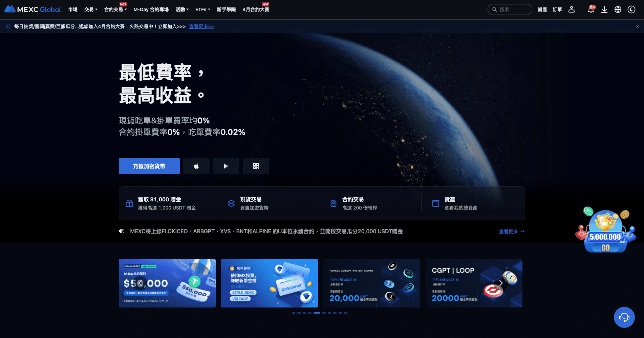
Task: Show the QR code download button
Action: (256, 166)
